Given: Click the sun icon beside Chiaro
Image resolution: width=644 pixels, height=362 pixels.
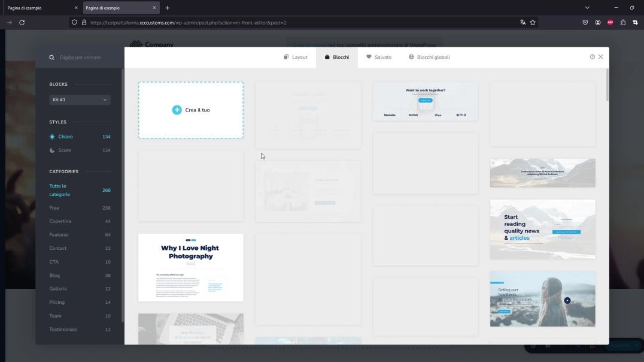Looking at the screenshot, I should 52,137.
